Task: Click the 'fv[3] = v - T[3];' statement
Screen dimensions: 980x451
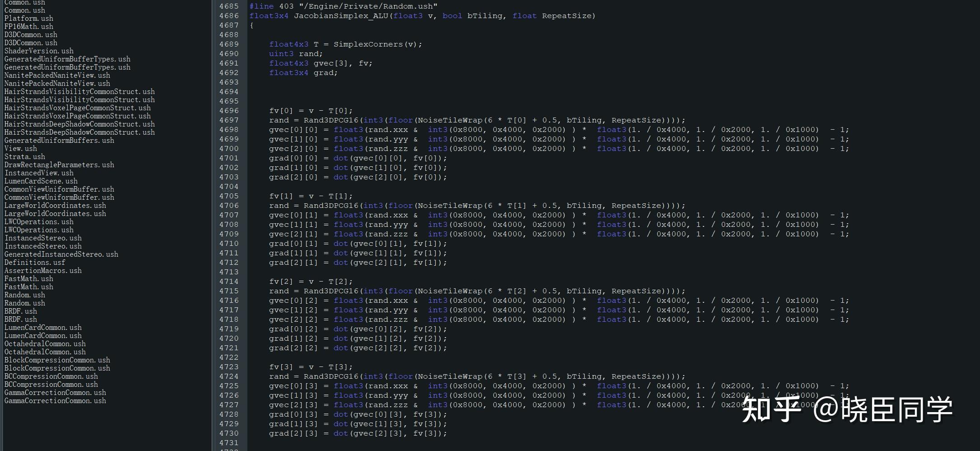Action: (x=311, y=367)
